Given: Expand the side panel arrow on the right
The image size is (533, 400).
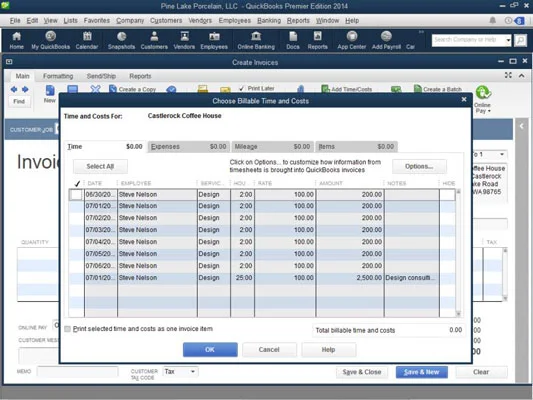Looking at the screenshot, I should [x=521, y=126].
